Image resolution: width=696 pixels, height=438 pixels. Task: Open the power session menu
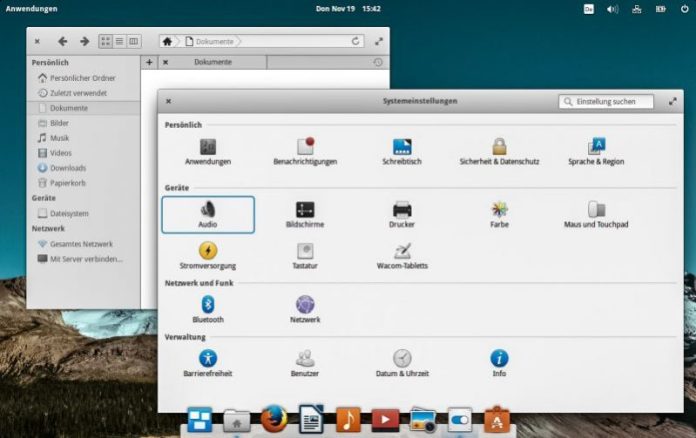[x=684, y=9]
